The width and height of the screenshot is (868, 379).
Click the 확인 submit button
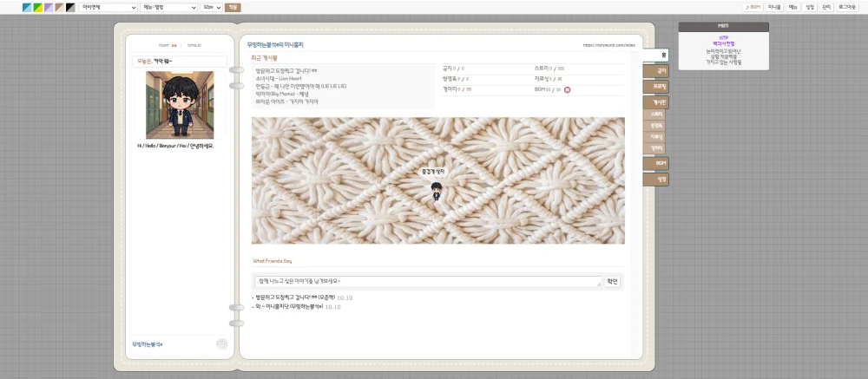612,282
